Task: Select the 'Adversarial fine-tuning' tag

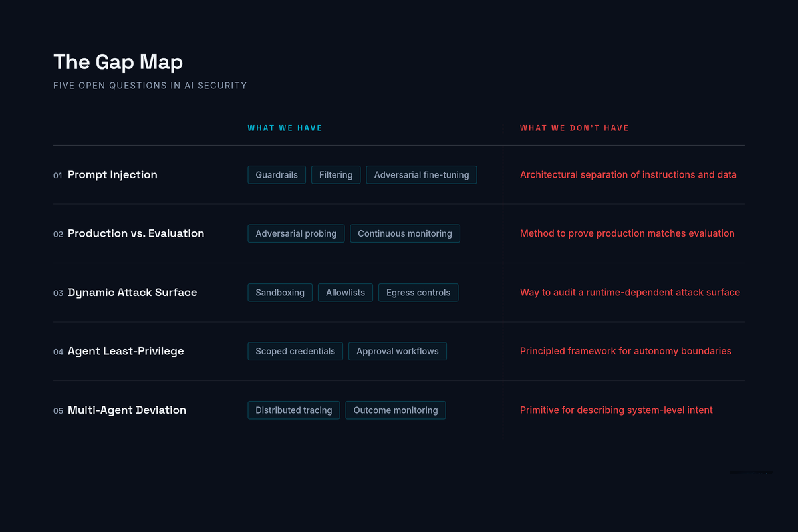Action: tap(422, 175)
